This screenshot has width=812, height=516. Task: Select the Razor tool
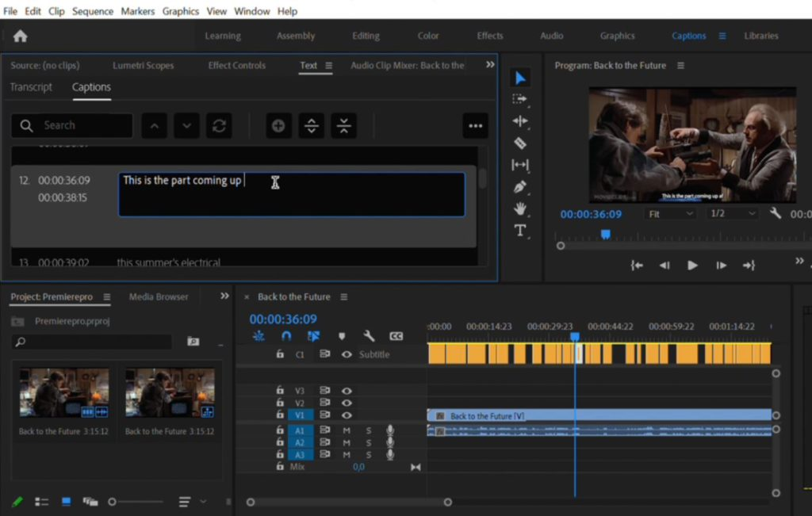520,143
